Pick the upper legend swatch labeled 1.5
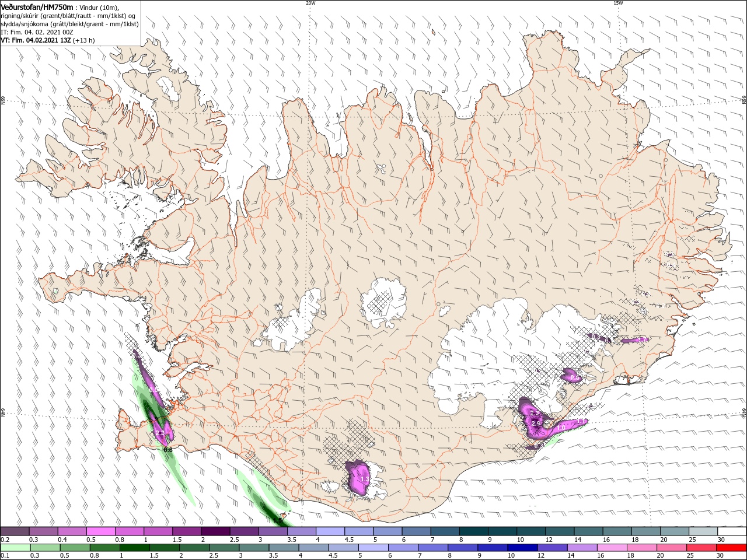The width and height of the screenshot is (747, 560). (x=186, y=531)
